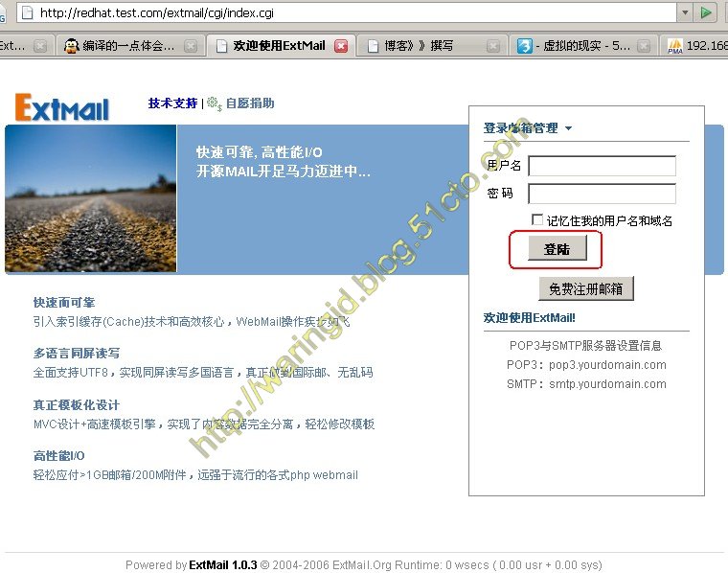This screenshot has height=573, width=728.
Task: Click the 免费注册邮箱 button
Action: click(585, 288)
